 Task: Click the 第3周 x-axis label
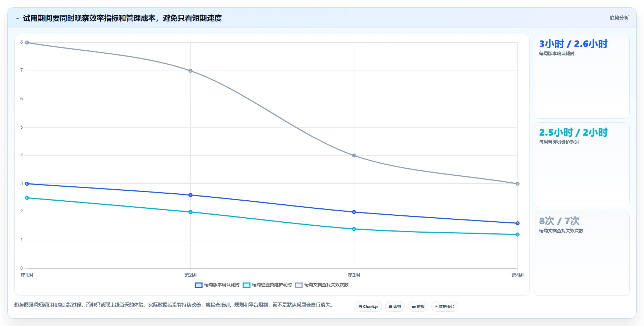[x=354, y=275]
